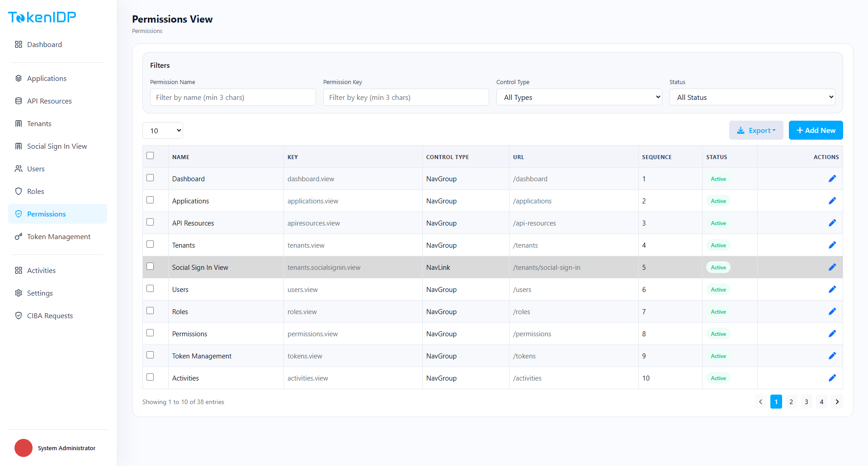
Task: Click the Tenants building icon in sidebar
Action: (19, 123)
